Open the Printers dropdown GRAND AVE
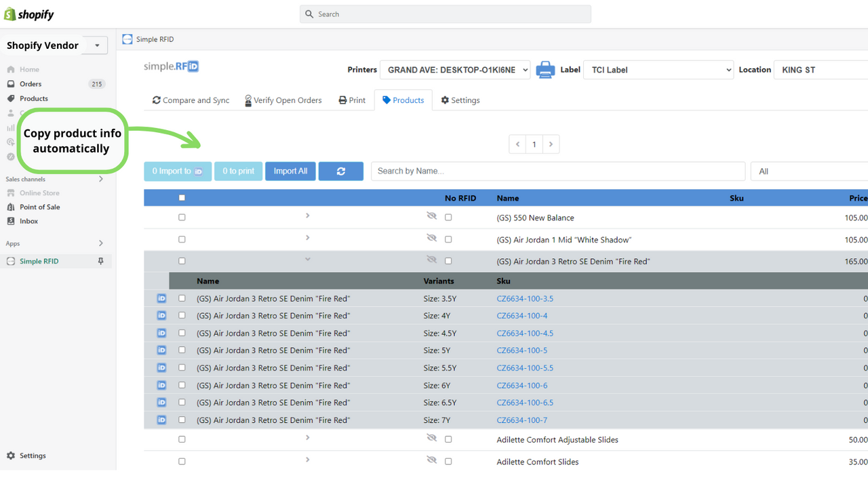This screenshot has height=488, width=868. (454, 70)
